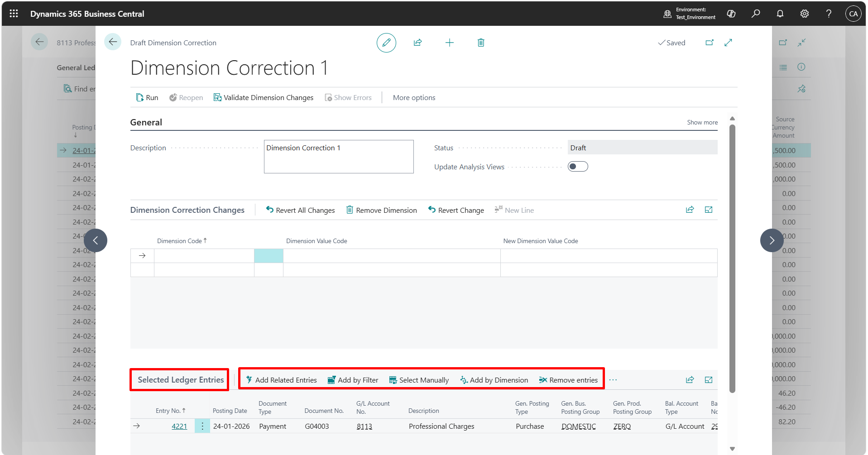The width and height of the screenshot is (868, 455).
Task: Click Select Manually
Action: point(419,380)
